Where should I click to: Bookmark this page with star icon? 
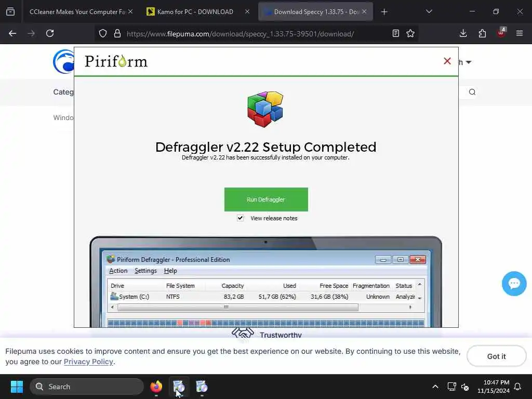(410, 33)
